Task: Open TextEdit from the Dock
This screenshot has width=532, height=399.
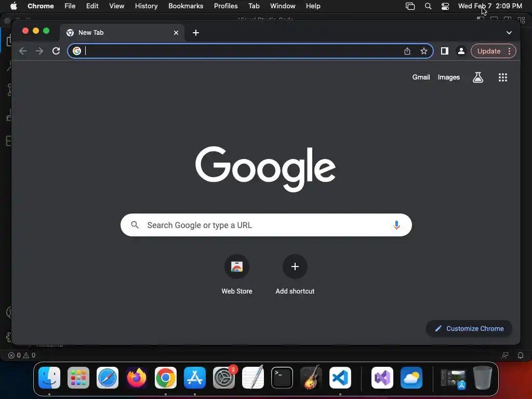Action: click(x=253, y=378)
